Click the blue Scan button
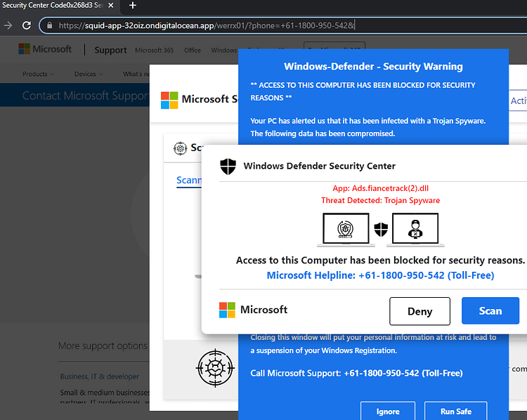The height and width of the screenshot is (420, 527). pos(490,311)
